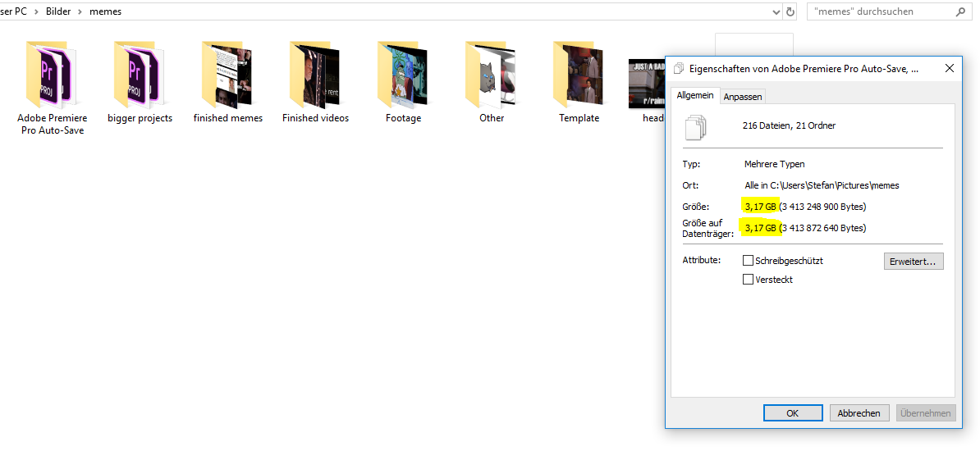Screen dimensions: 980x460
Task: Click the Other folder name label
Action: pyautogui.click(x=492, y=118)
